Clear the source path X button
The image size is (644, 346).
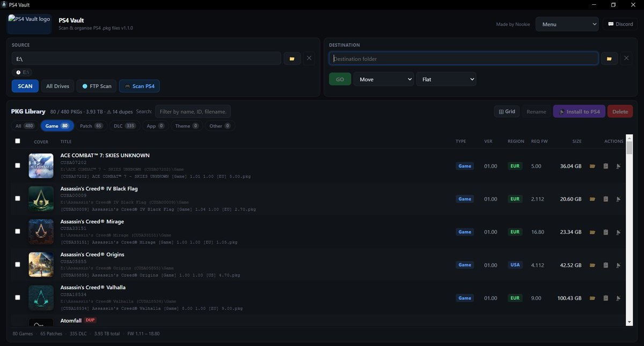pos(309,59)
